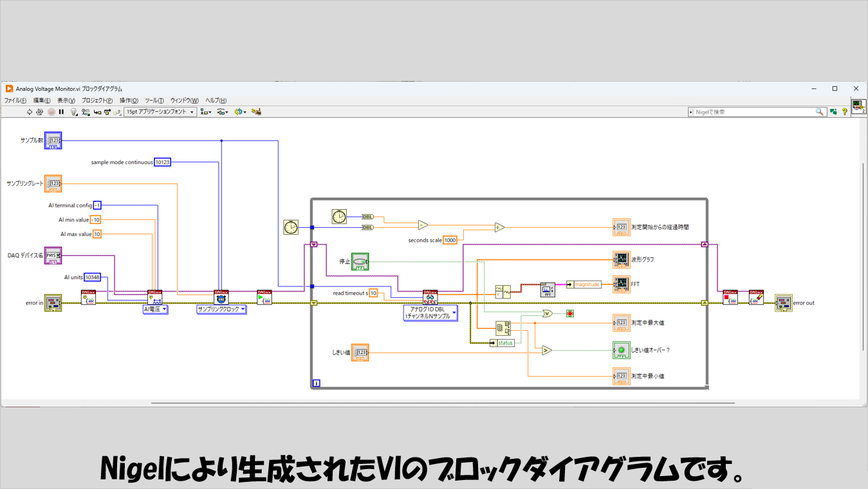Select the 停止 boolean control terminal

360,261
